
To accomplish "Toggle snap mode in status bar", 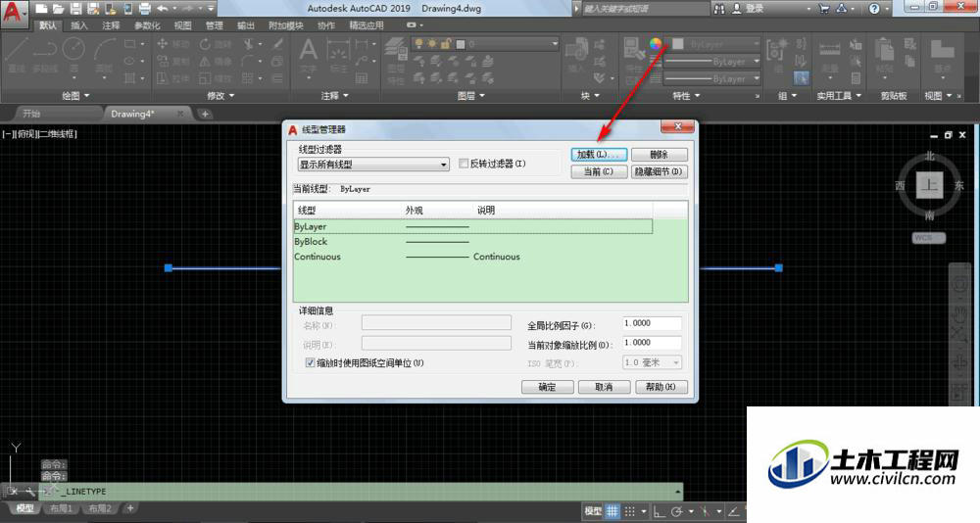I will (x=630, y=510).
